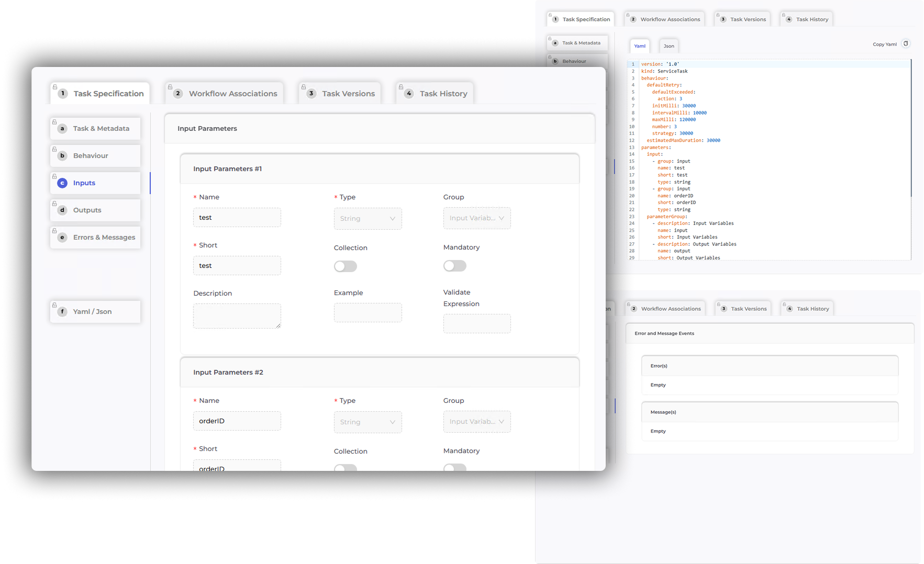Click the 'f' badge beside Yaml / Json
924x564 pixels.
click(62, 312)
